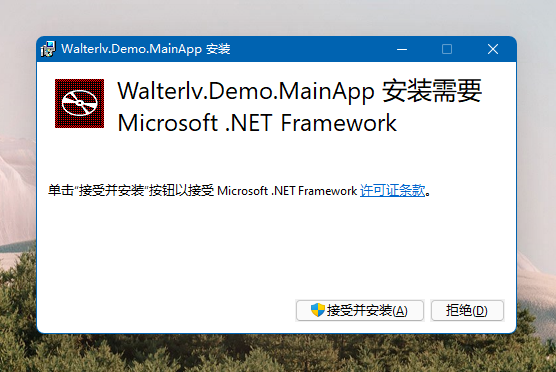Click the 接受并安装(A) button

tap(360, 311)
